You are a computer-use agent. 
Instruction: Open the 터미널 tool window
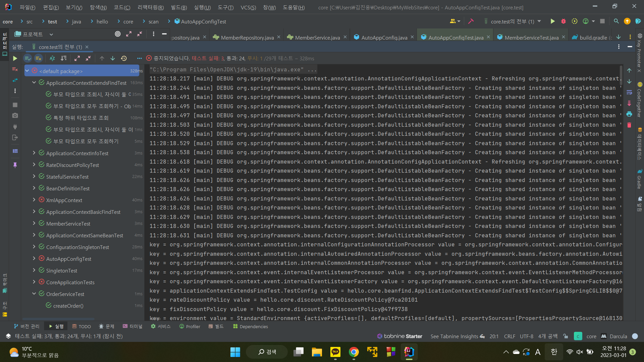click(x=132, y=326)
